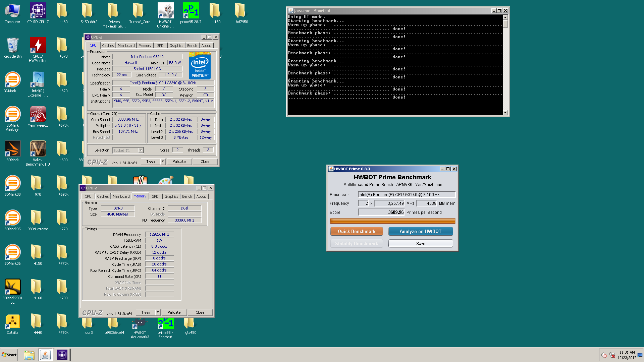Open About tab in bottom CPU-Z window
The image size is (644, 362).
[201, 196]
